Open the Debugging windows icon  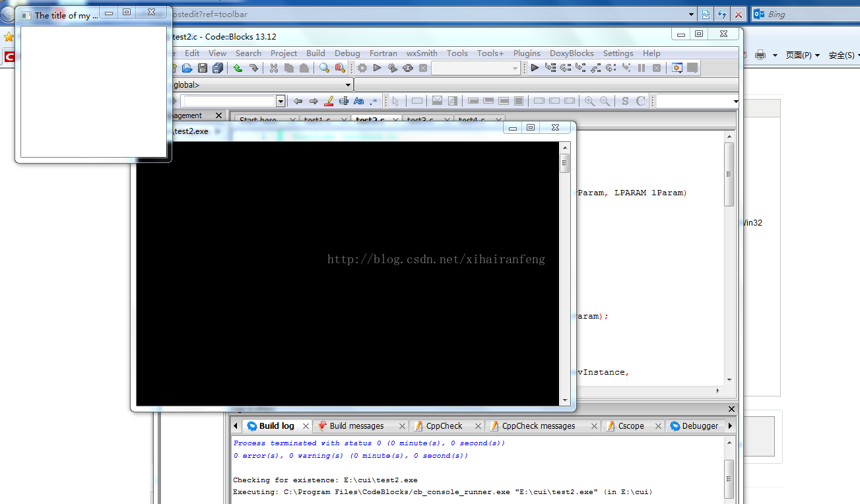677,68
